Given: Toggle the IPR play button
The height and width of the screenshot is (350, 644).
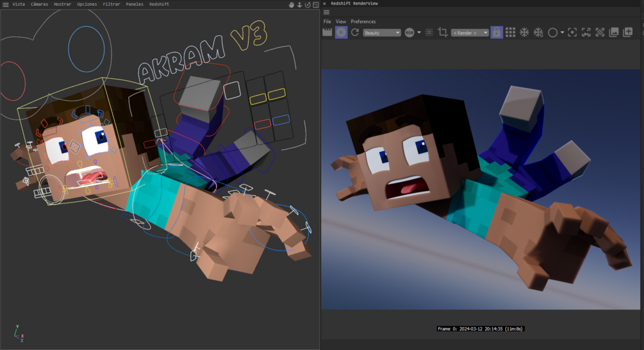Looking at the screenshot, I should (342, 33).
